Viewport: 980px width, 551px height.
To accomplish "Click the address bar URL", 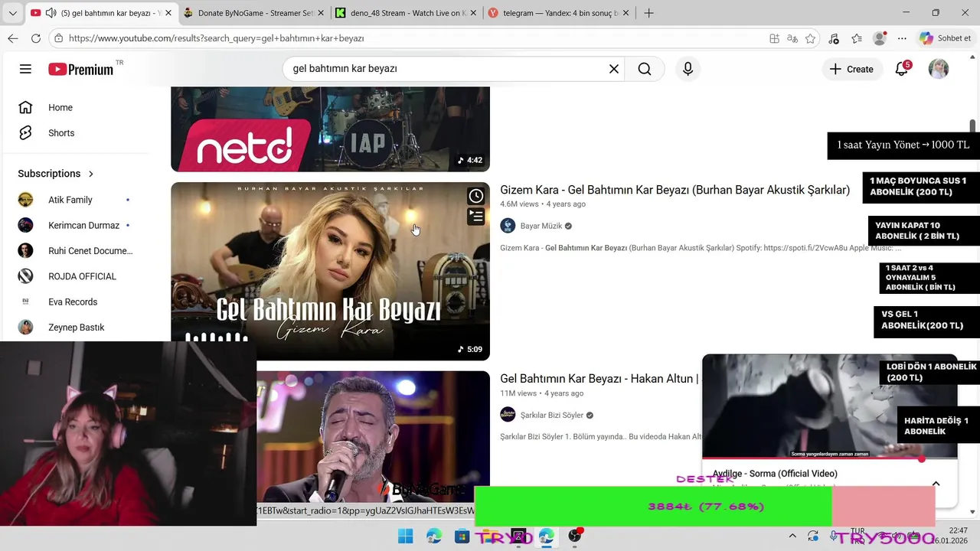I will pyautogui.click(x=216, y=38).
